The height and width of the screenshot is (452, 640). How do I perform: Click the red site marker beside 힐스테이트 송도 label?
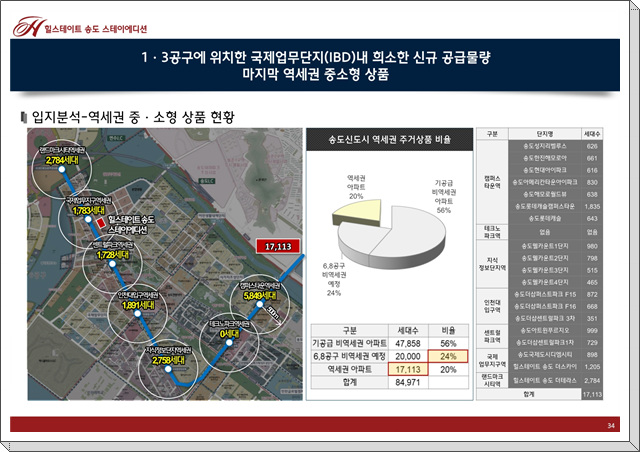100,223
